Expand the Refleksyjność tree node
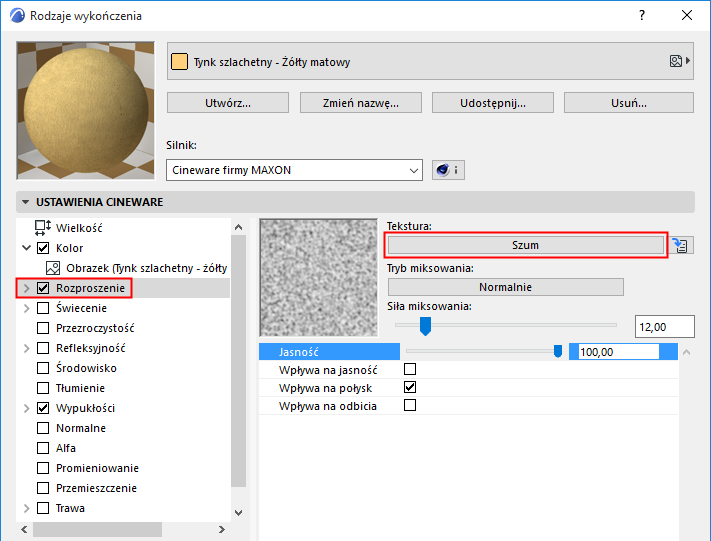The width and height of the screenshot is (711, 541). pyautogui.click(x=26, y=348)
